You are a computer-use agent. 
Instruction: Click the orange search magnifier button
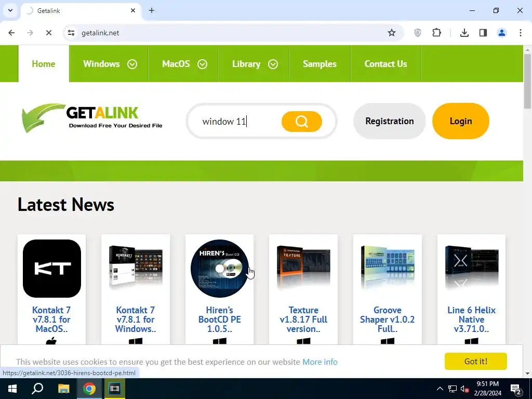click(302, 121)
